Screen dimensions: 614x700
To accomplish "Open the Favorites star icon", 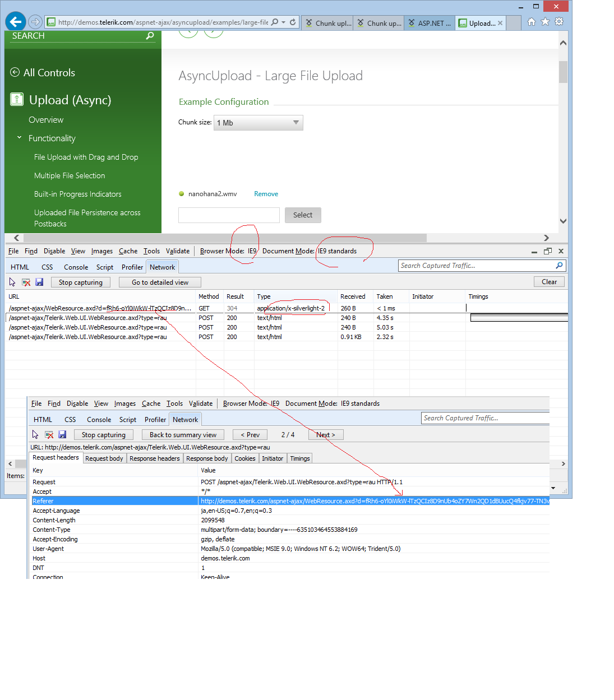I will [x=545, y=22].
